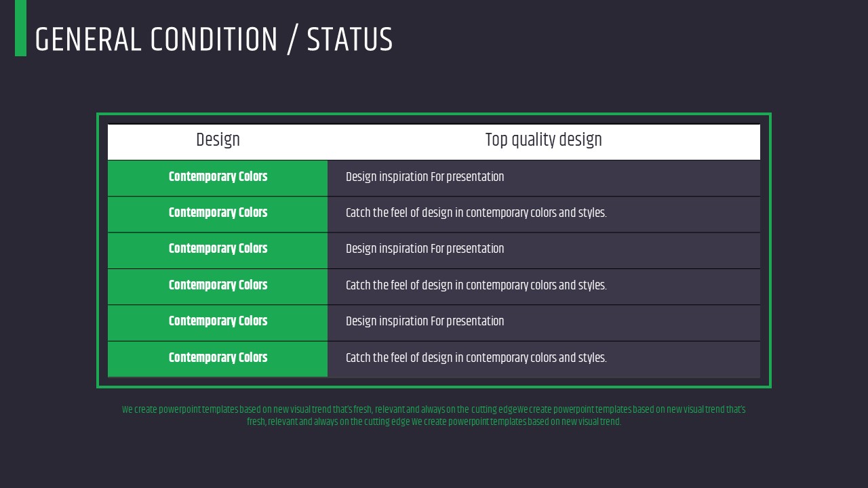Select the last "Contemporary Colors" green cell
The width and height of the screenshot is (868, 488).
coord(218,358)
